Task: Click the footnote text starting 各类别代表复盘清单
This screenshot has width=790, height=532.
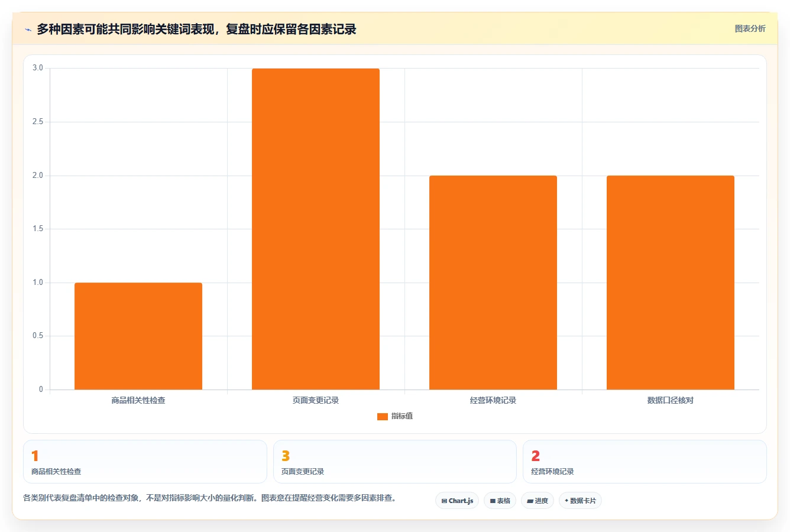Action: pos(209,498)
